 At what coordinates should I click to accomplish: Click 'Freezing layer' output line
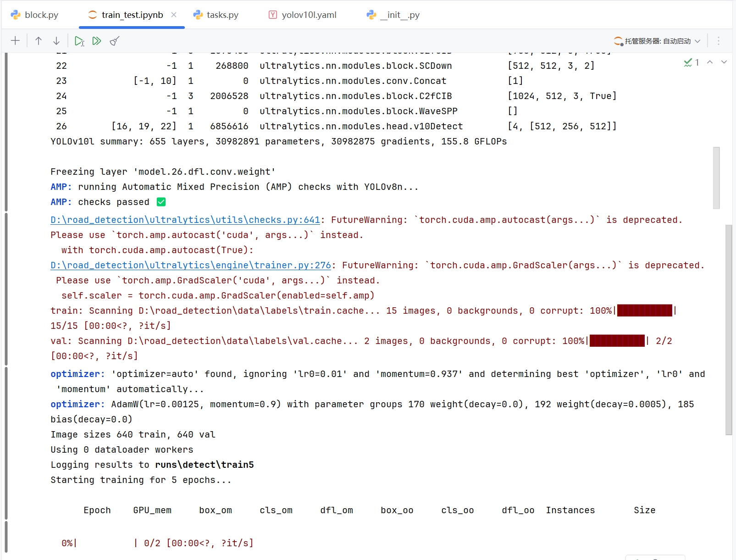coord(163,172)
